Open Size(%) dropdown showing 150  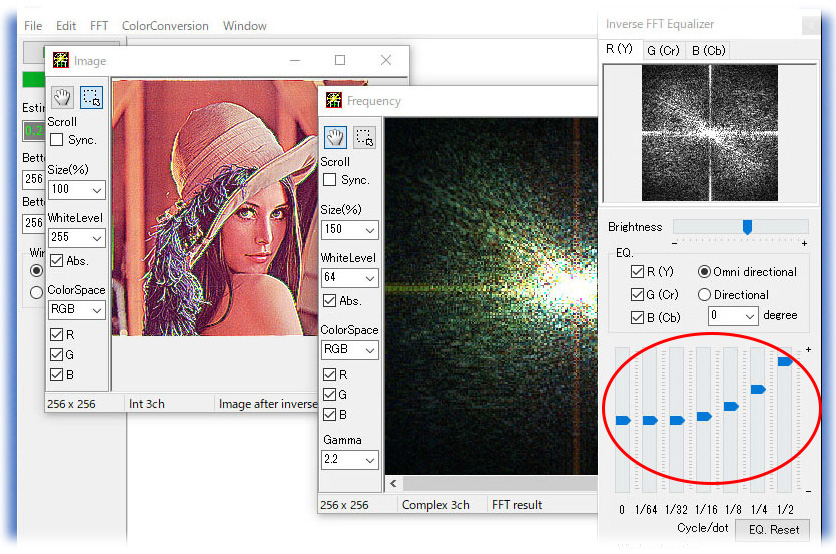(x=350, y=229)
